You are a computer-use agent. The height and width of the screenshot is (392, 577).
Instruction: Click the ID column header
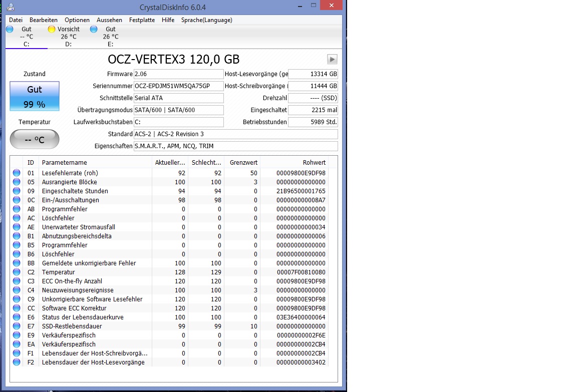31,163
